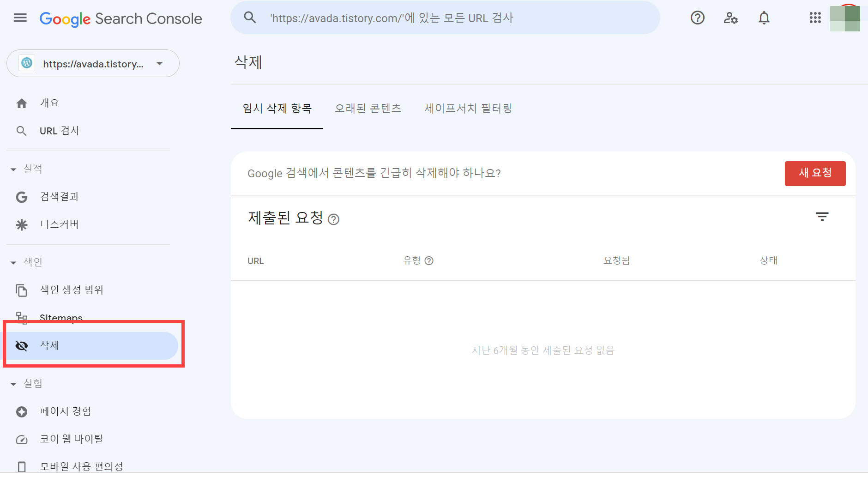The height and width of the screenshot is (477, 868).
Task: Open the navigation hamburger menu
Action: (x=20, y=18)
